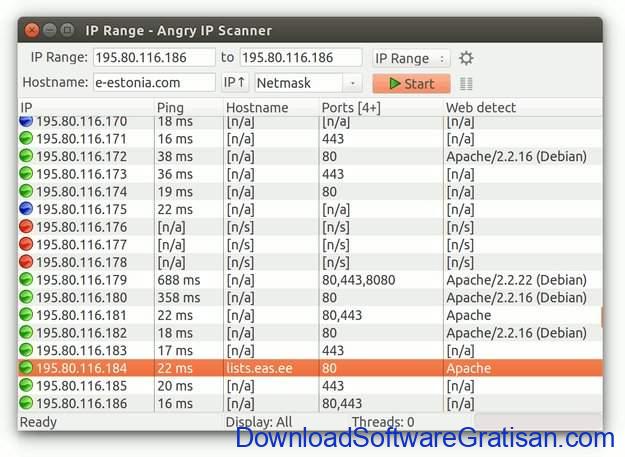Click red status icon for 195.80.116.177
Screen dimensions: 625x457
(x=26, y=244)
